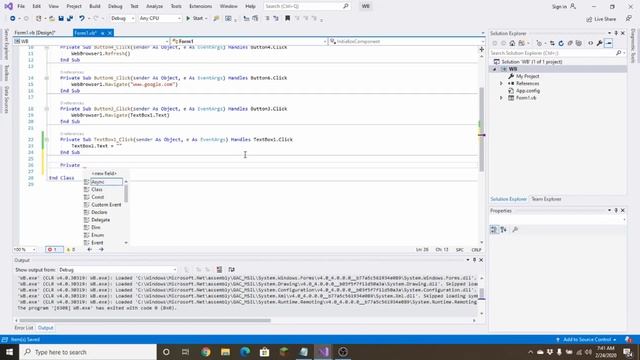Viewport: 640px width, 360px height.
Task: Open Google Chrome from the taskbar
Action: pos(206,352)
